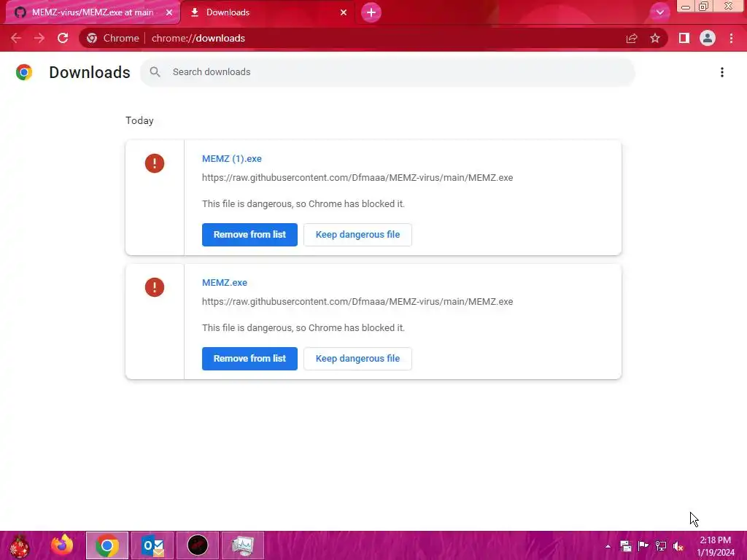Close the Downloads tab

point(344,12)
